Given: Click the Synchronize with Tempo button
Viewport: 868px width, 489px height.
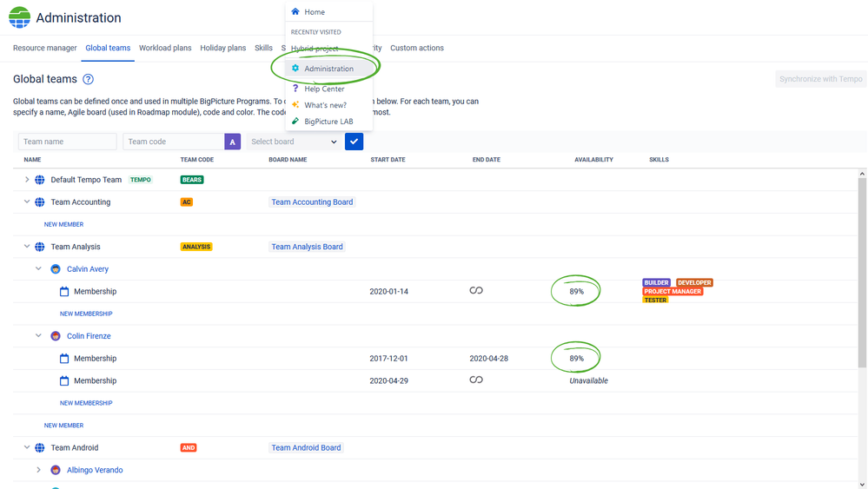Looking at the screenshot, I should (x=821, y=79).
